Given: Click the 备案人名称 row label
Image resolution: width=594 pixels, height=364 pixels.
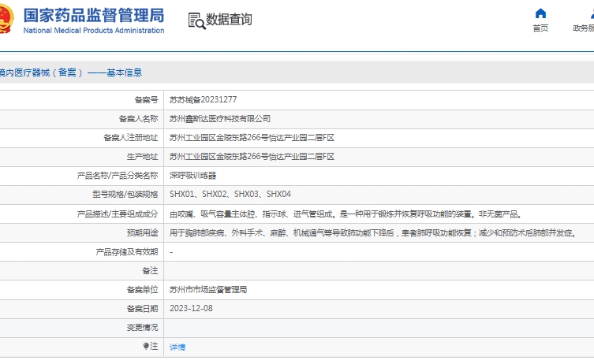Looking at the screenshot, I should [139, 119].
